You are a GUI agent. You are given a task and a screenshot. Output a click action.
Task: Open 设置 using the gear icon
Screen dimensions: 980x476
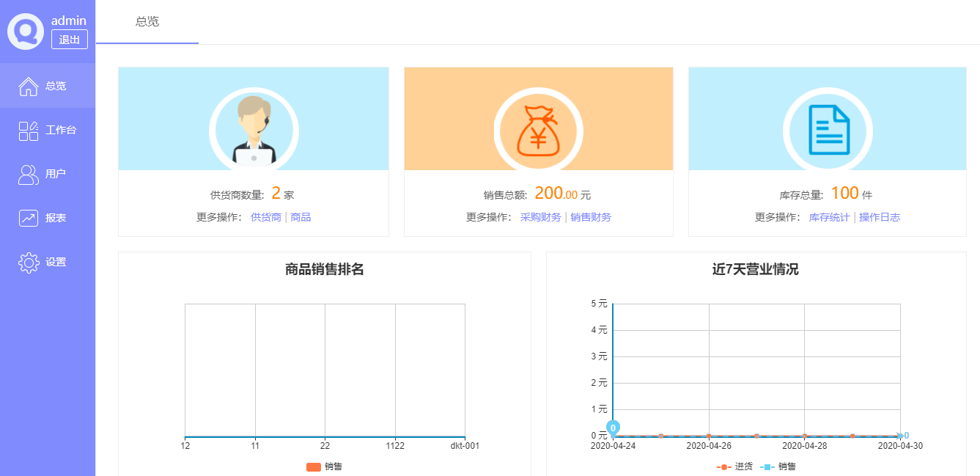click(x=29, y=262)
